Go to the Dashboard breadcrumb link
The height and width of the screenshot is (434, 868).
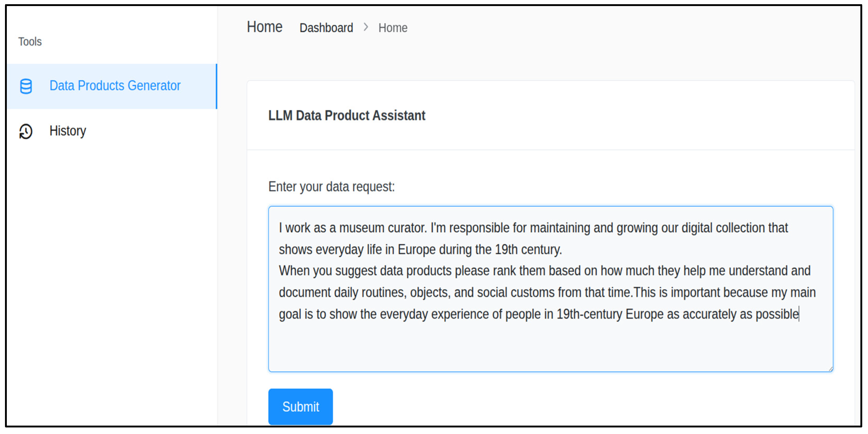pyautogui.click(x=326, y=28)
